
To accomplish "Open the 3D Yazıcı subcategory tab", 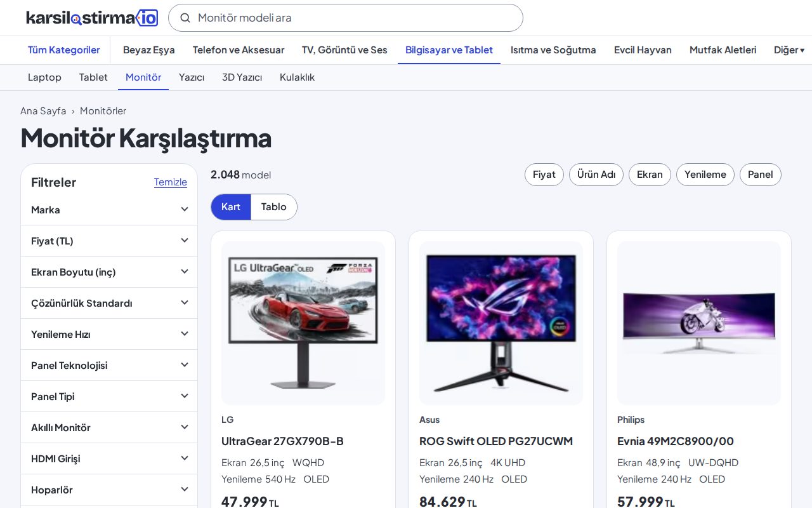I will tap(242, 77).
